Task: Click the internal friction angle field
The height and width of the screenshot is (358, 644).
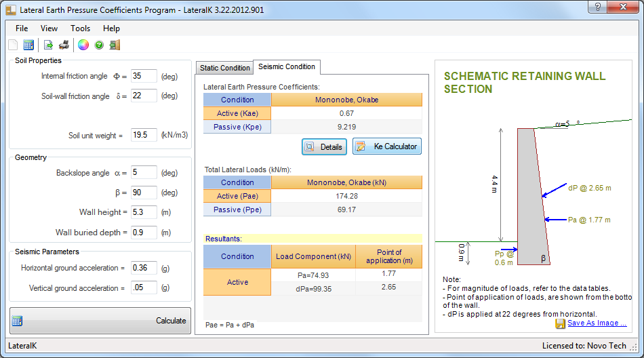Action: click(144, 76)
